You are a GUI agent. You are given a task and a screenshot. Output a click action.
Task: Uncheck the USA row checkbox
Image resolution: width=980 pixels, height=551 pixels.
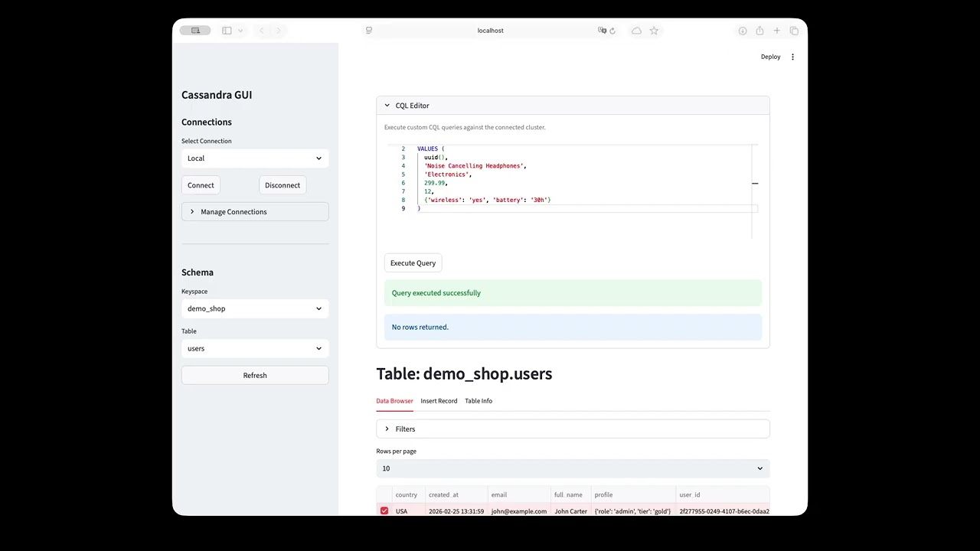click(384, 511)
